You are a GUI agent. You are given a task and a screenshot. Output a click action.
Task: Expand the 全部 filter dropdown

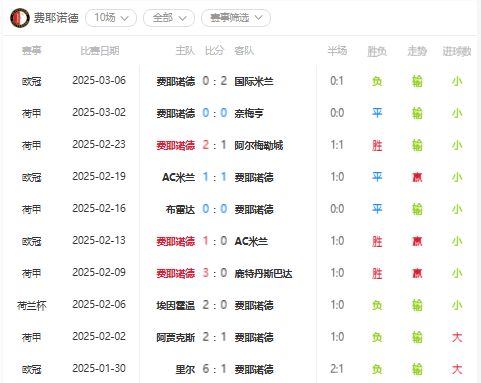[169, 18]
